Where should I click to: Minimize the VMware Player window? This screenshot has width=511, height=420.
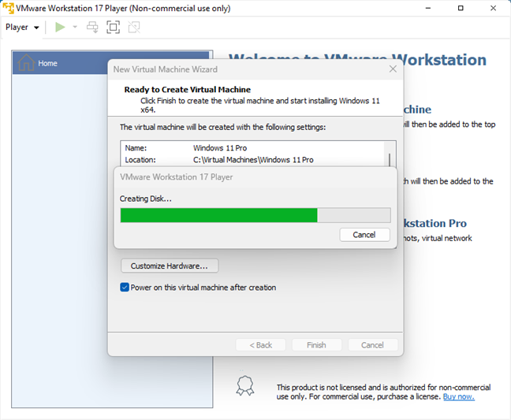tap(428, 8)
